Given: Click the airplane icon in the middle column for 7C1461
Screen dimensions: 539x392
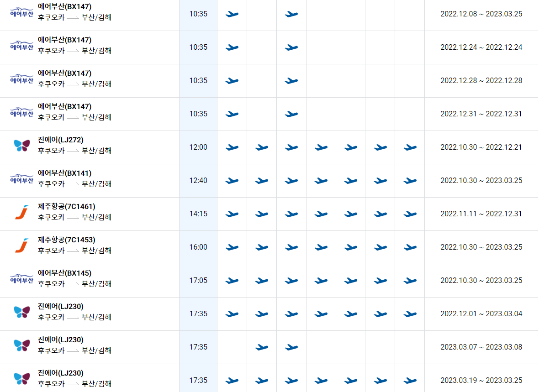Looking at the screenshot, I should click(x=321, y=214).
